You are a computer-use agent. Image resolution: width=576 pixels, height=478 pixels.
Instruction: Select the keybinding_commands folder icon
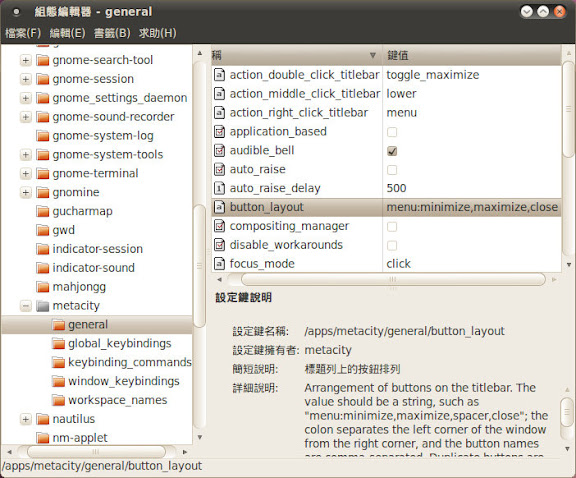(x=58, y=363)
